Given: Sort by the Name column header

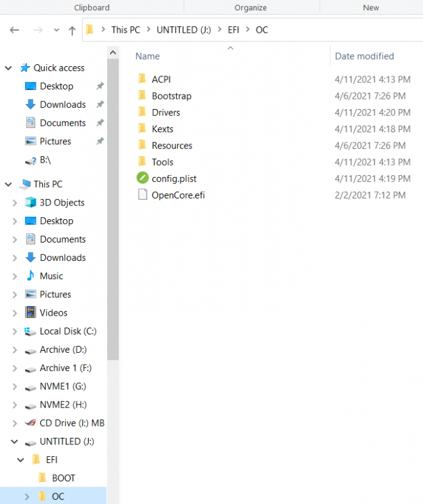Looking at the screenshot, I should [x=147, y=56].
